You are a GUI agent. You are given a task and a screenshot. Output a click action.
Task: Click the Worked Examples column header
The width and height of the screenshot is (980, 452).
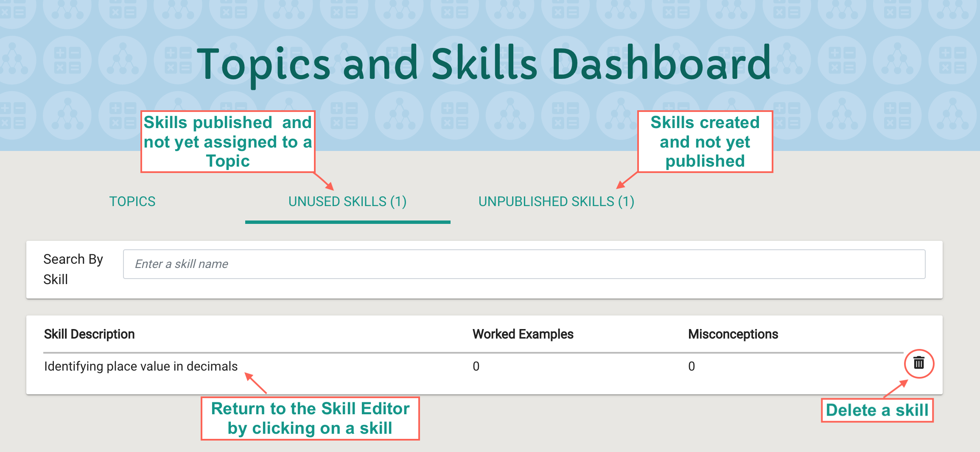(x=523, y=334)
